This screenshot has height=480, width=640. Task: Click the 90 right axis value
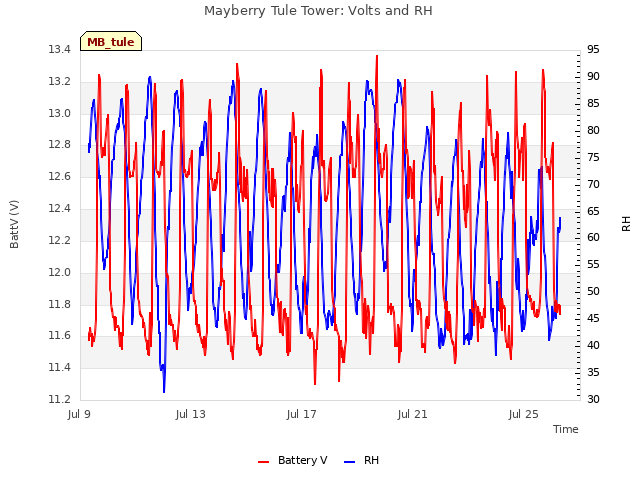(593, 76)
